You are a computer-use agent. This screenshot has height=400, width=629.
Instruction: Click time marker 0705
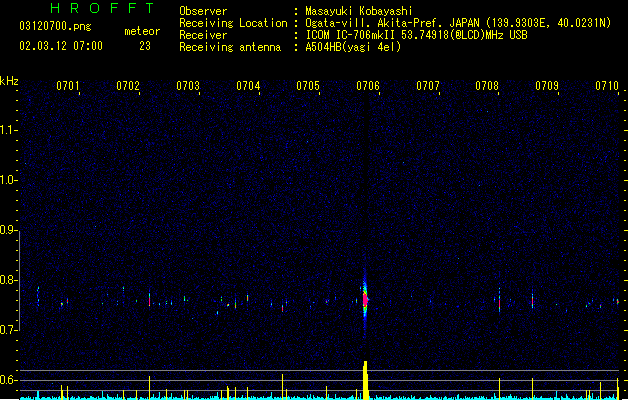(308, 86)
